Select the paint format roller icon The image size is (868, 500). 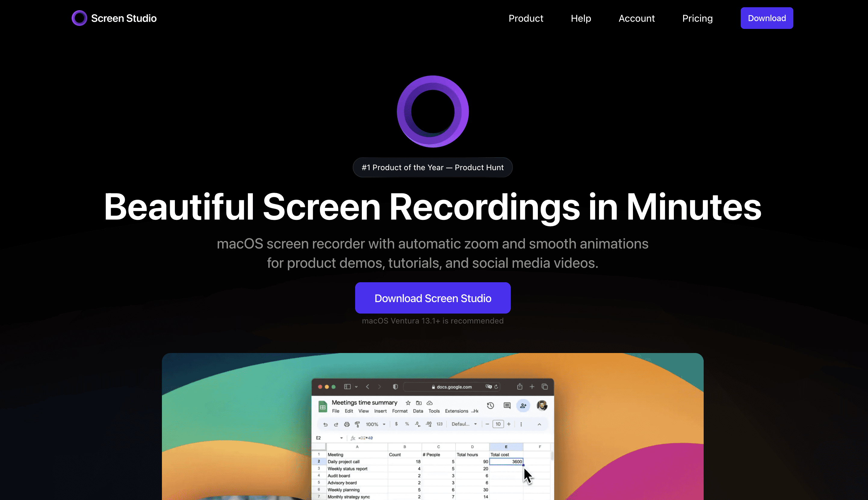pos(357,424)
